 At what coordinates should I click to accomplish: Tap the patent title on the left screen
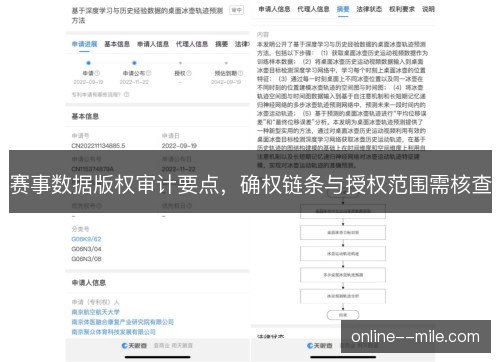(147, 15)
